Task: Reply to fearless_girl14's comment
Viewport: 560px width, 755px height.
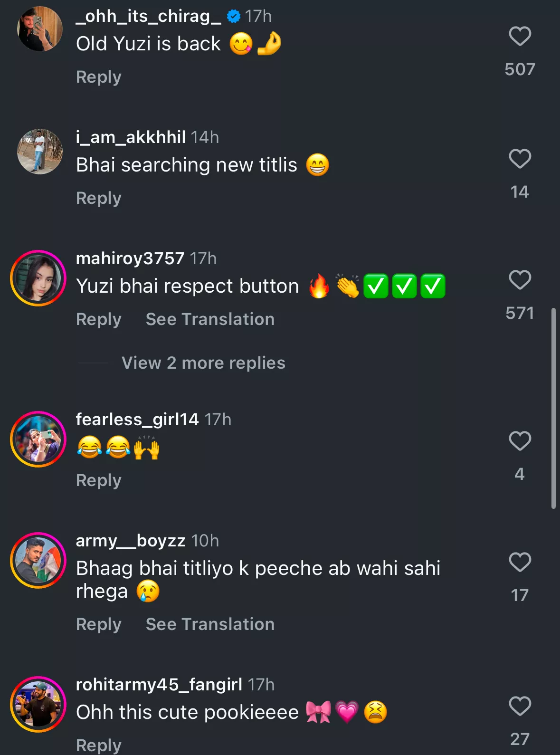Action: (x=99, y=480)
